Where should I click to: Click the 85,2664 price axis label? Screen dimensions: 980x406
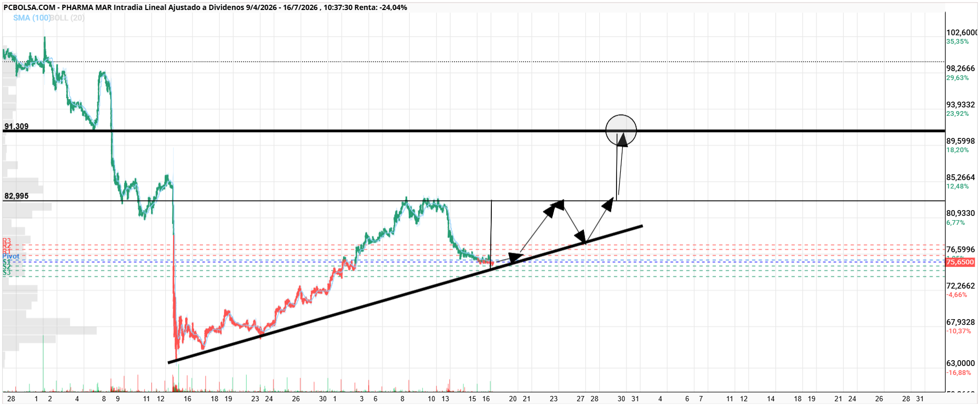961,177
